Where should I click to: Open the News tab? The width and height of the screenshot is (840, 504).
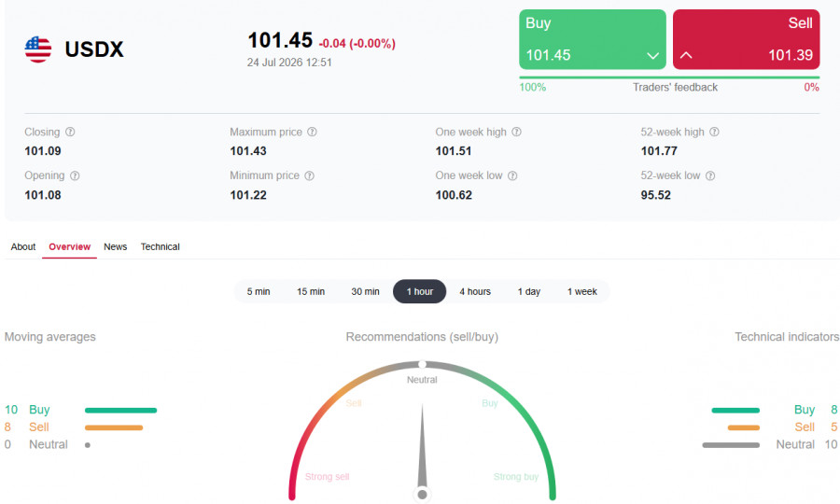pos(115,247)
